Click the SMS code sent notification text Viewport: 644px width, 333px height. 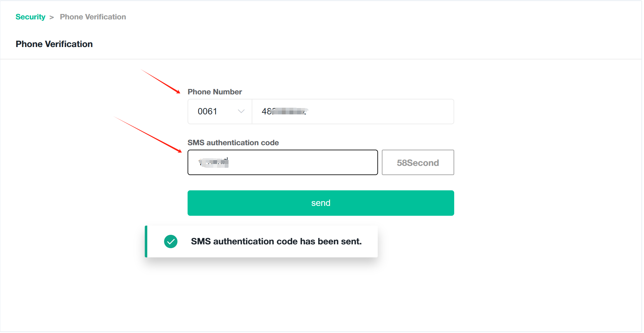pos(276,241)
